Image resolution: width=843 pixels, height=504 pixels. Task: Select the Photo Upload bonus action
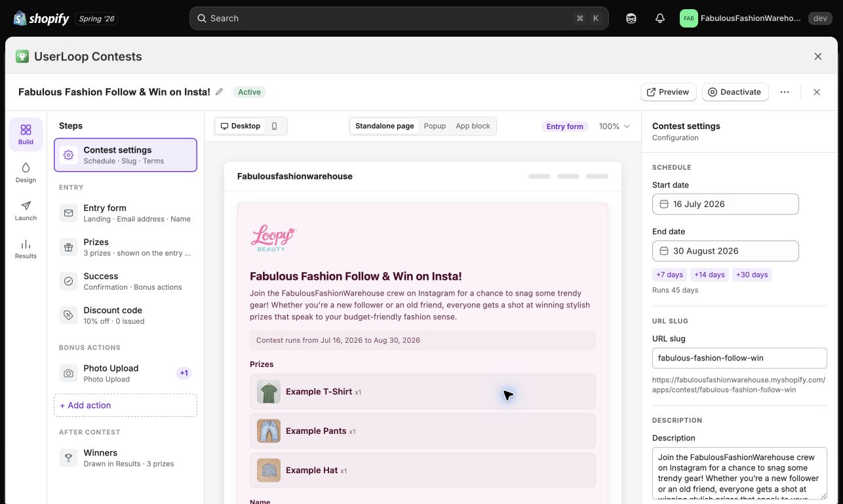[125, 374]
